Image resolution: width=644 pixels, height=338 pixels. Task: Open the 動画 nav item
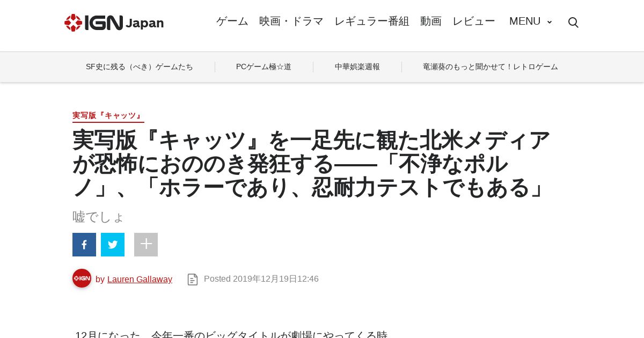[x=431, y=21]
